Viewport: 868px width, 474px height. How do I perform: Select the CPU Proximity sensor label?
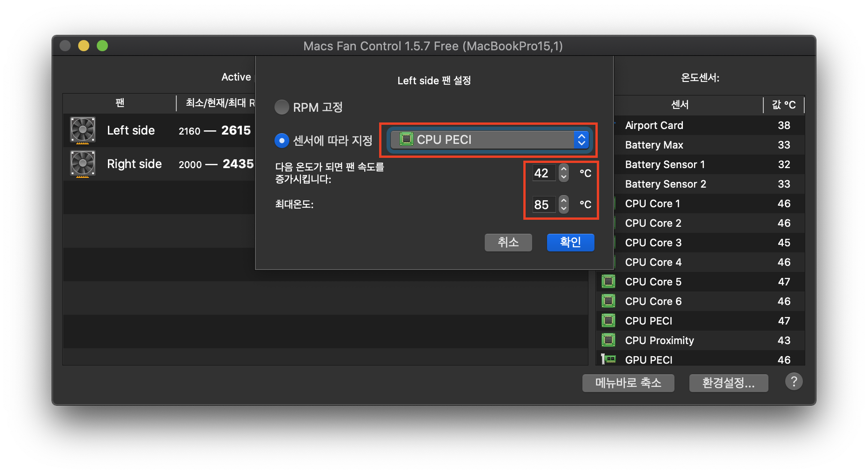[659, 340]
